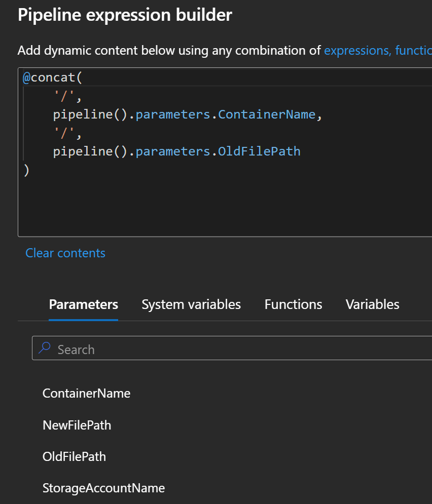This screenshot has height=504, width=432.
Task: Switch to the System variables tab
Action: (x=191, y=304)
